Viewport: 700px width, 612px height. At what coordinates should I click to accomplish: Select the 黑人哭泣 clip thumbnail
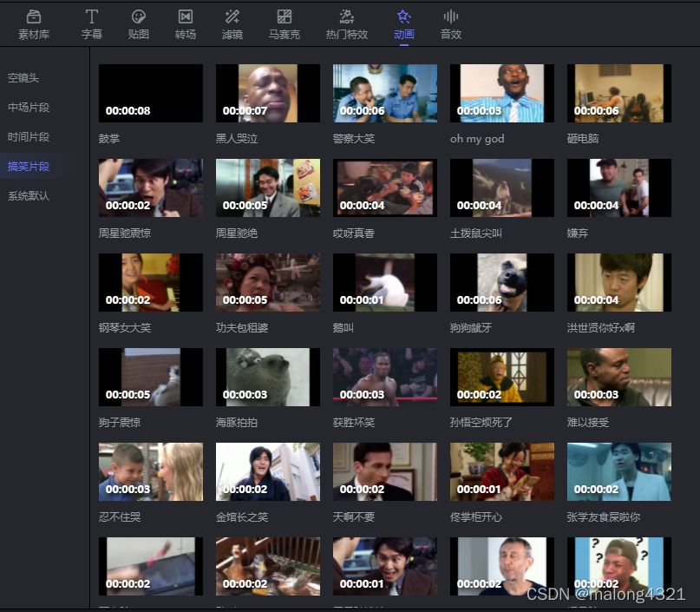coord(268,94)
